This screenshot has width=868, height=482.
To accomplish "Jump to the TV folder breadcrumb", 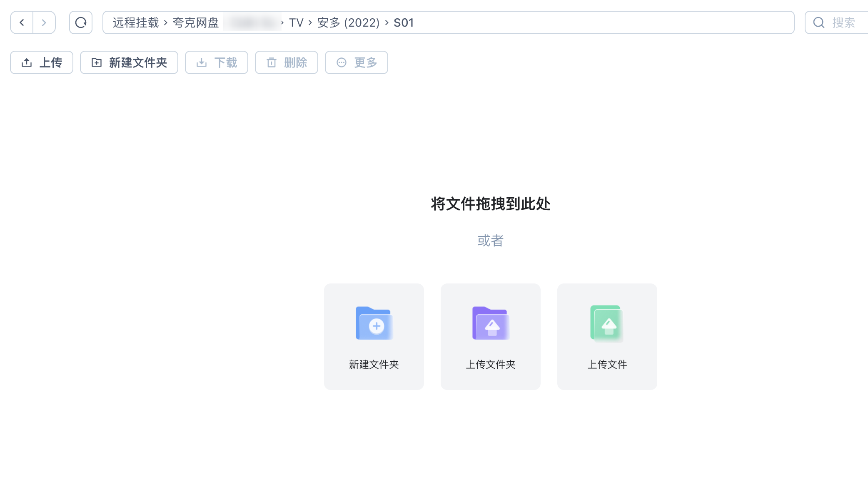I will (x=296, y=22).
